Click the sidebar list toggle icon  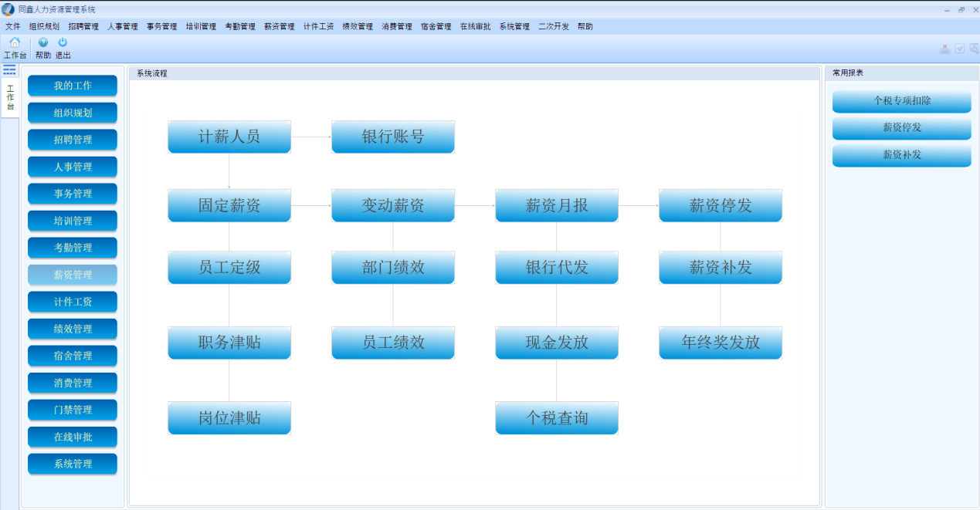pos(9,69)
